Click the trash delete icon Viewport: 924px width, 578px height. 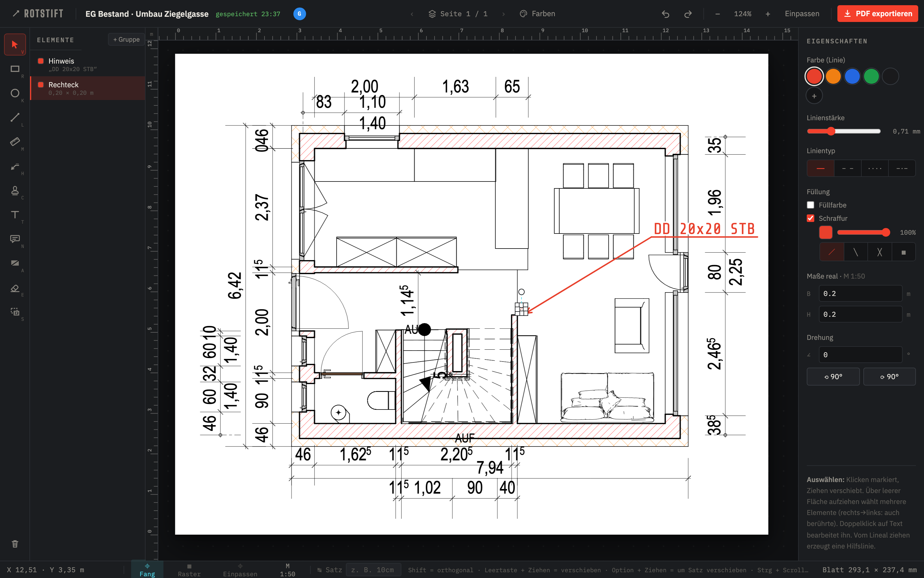15,544
